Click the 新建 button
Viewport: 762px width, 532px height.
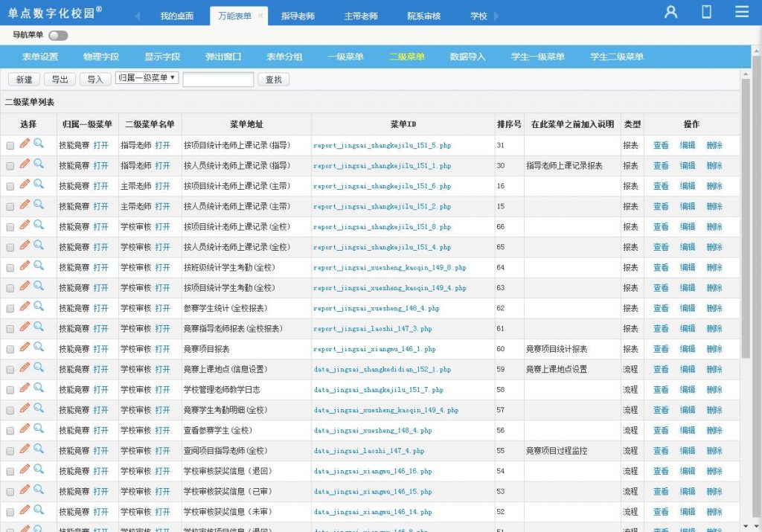(x=25, y=79)
